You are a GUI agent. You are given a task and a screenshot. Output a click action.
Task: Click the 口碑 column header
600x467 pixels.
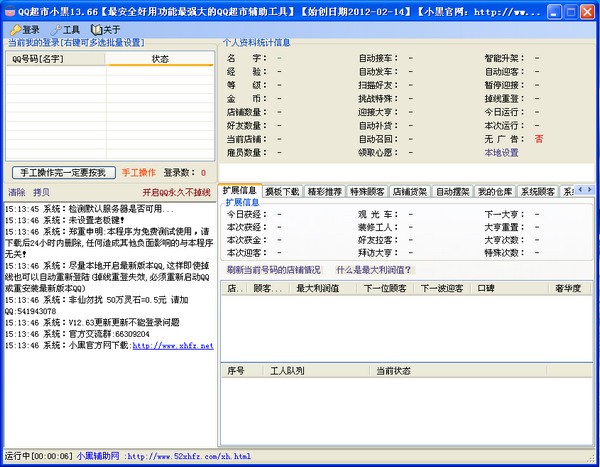[510, 288]
